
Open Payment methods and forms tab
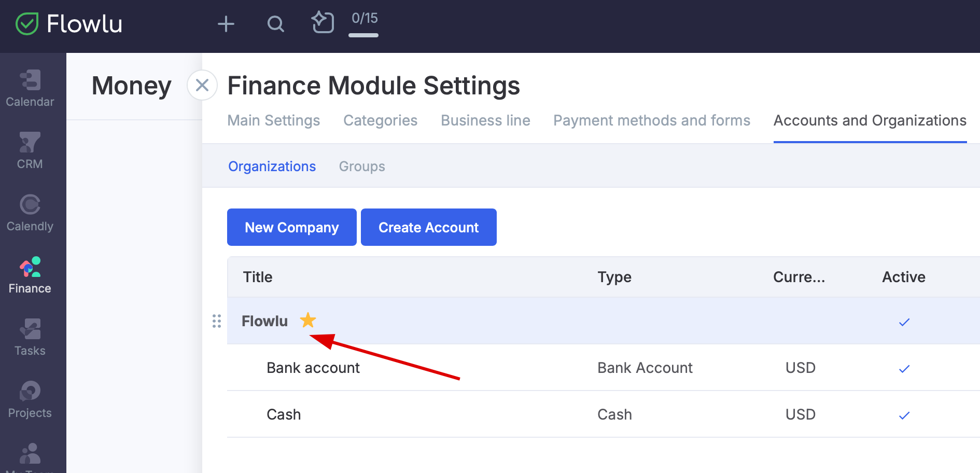click(x=651, y=120)
